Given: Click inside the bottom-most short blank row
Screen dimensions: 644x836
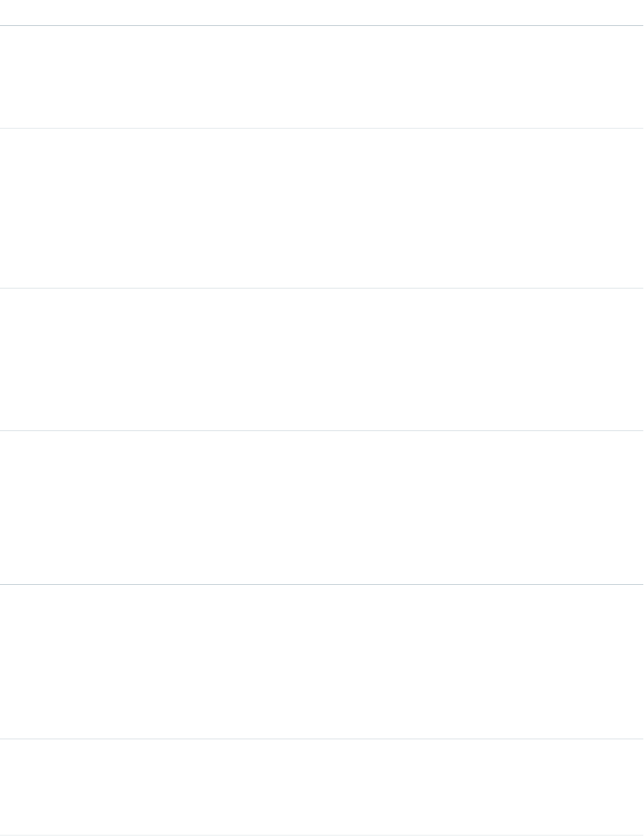Looking at the screenshot, I should (x=322, y=787).
